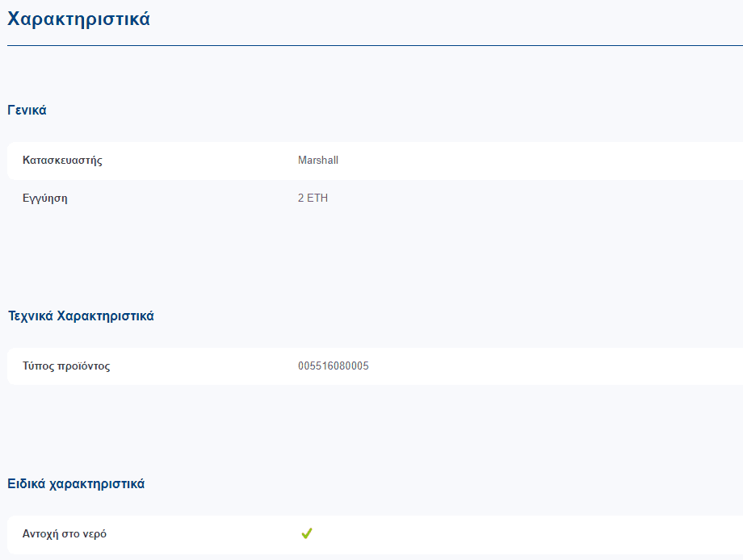Select the 005516080005 product code value
Viewport: 743px width, 560px height.
point(333,366)
